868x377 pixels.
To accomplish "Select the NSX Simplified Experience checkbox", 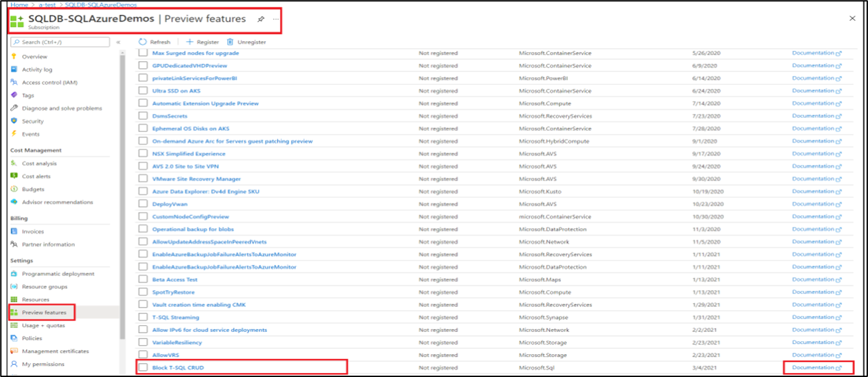I will [143, 153].
